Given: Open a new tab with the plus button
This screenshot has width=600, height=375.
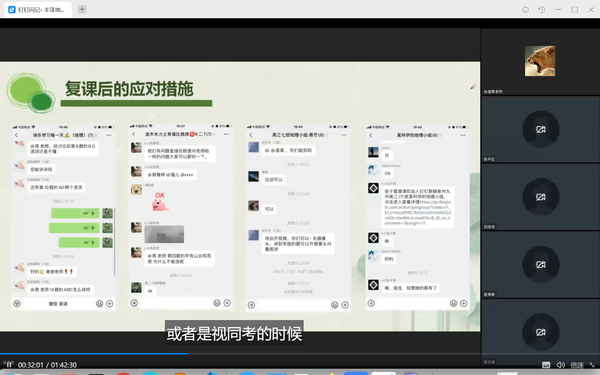Looking at the screenshot, I should [x=82, y=10].
